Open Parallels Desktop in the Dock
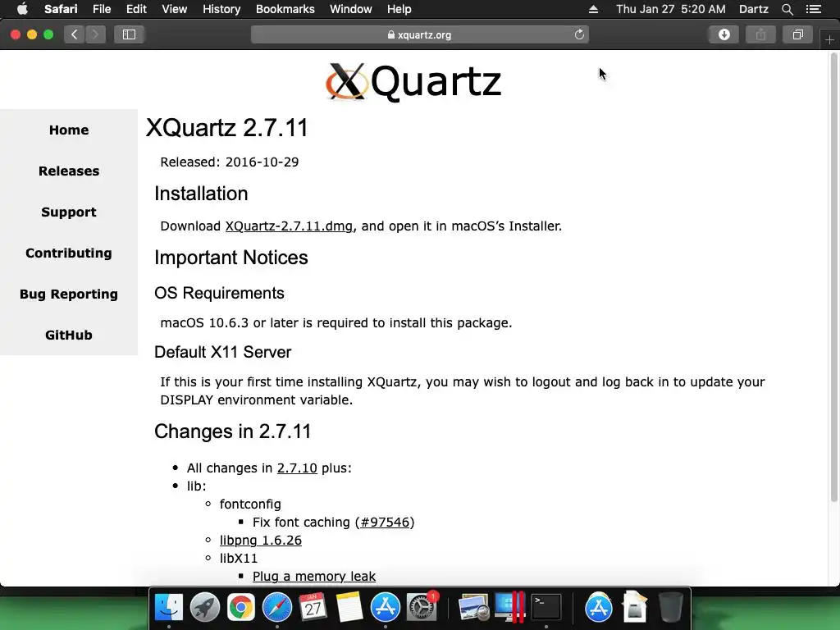This screenshot has width=840, height=630. pos(509,607)
